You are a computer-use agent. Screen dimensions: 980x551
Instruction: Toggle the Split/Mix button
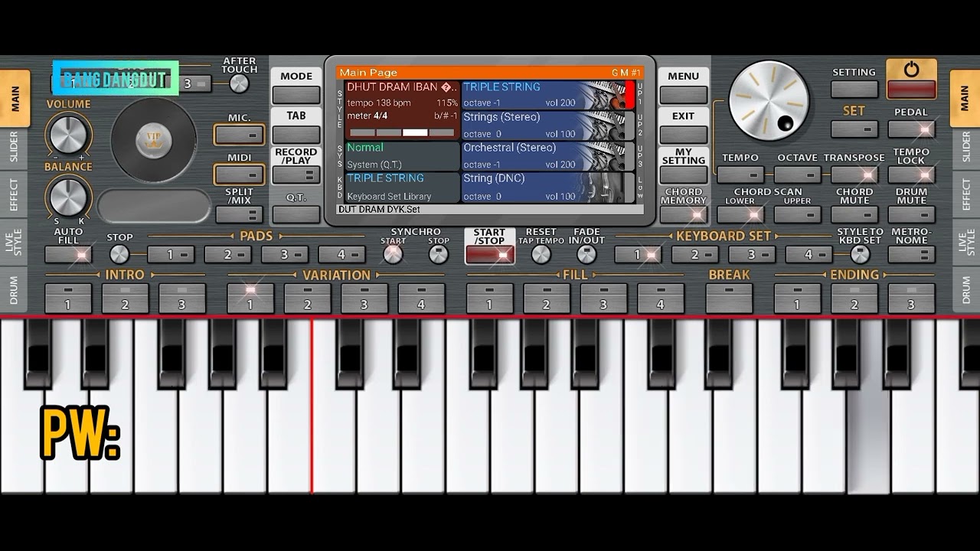tap(240, 214)
